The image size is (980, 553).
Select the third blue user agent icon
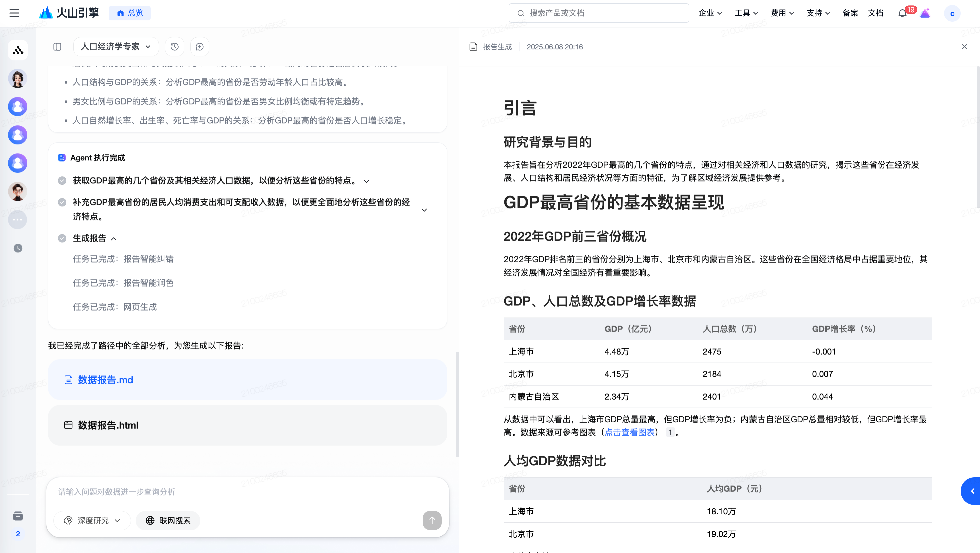point(18,163)
